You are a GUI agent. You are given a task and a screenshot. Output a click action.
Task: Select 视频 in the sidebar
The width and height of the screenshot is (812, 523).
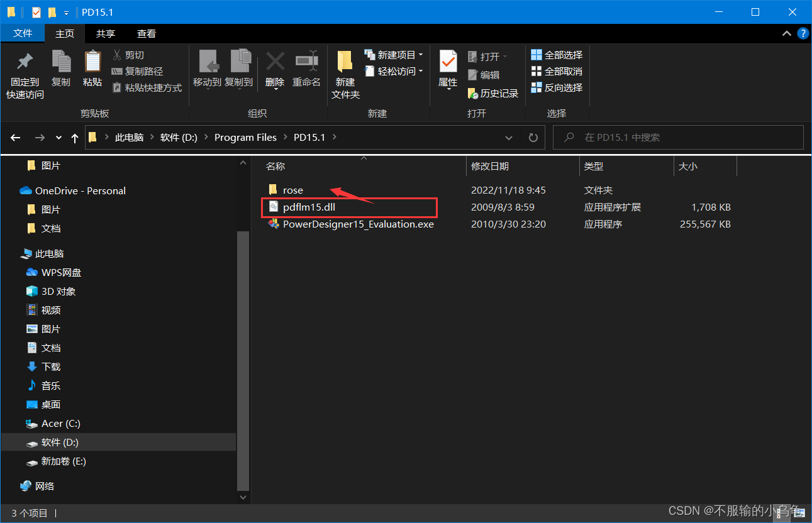tap(43, 310)
